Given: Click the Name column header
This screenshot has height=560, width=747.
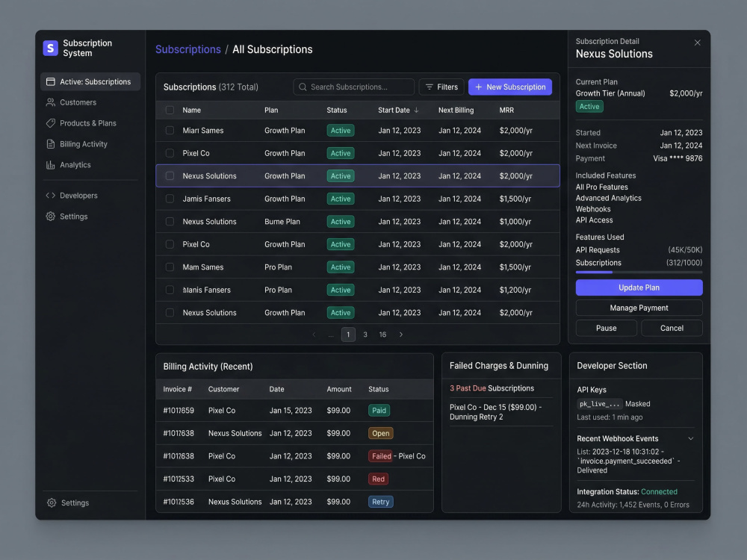Looking at the screenshot, I should (x=191, y=110).
